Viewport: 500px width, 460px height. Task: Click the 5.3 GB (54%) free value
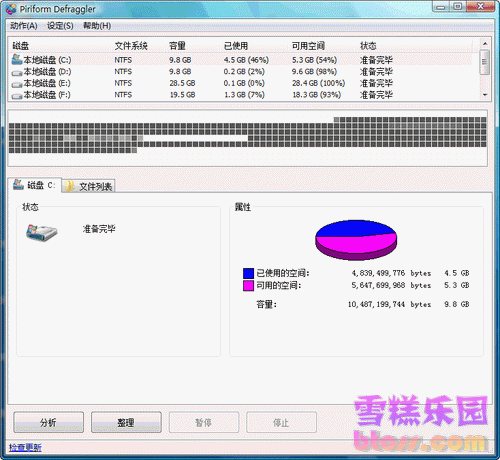click(x=314, y=60)
